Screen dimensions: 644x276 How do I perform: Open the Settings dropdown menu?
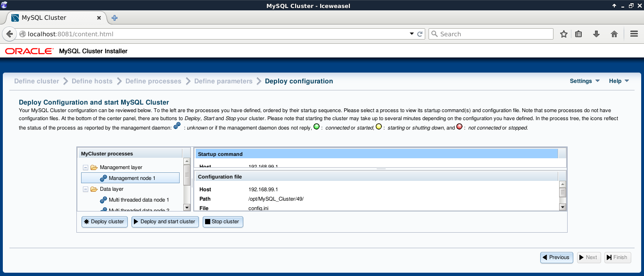(x=585, y=81)
